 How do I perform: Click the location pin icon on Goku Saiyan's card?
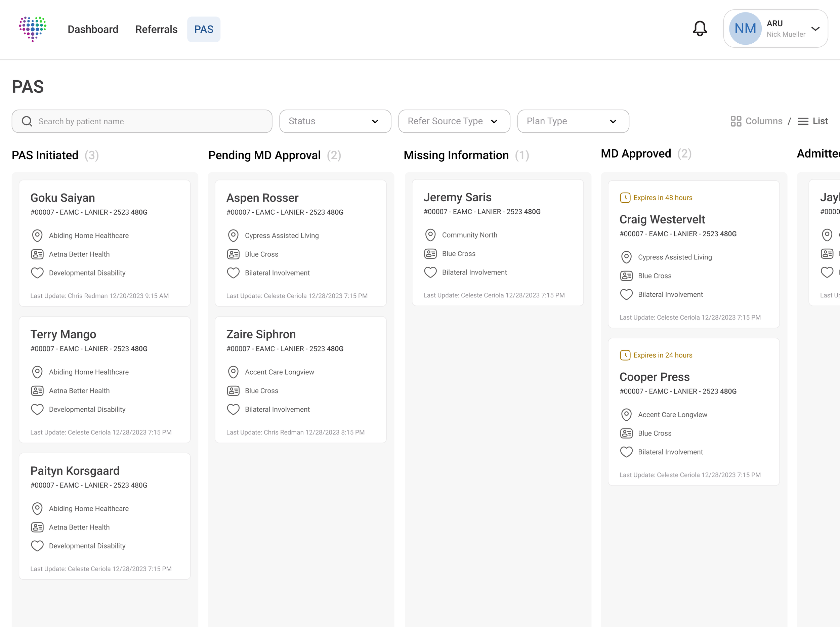click(37, 236)
